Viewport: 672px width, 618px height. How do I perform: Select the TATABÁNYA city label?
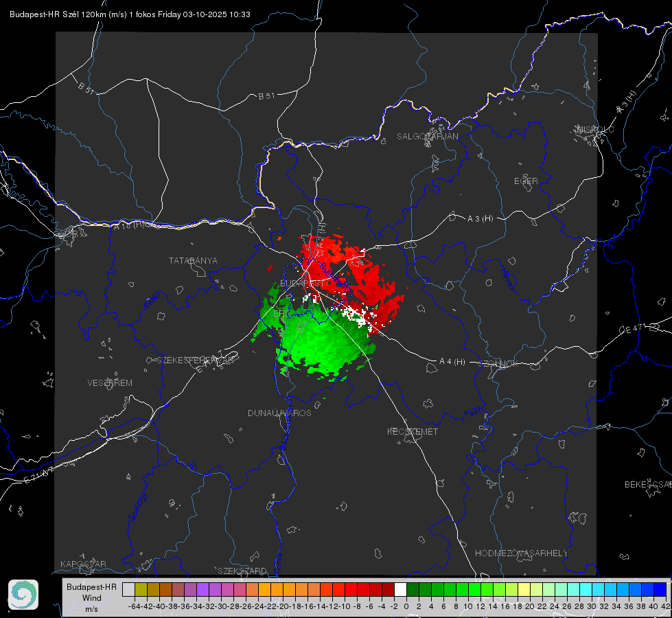coord(193,260)
